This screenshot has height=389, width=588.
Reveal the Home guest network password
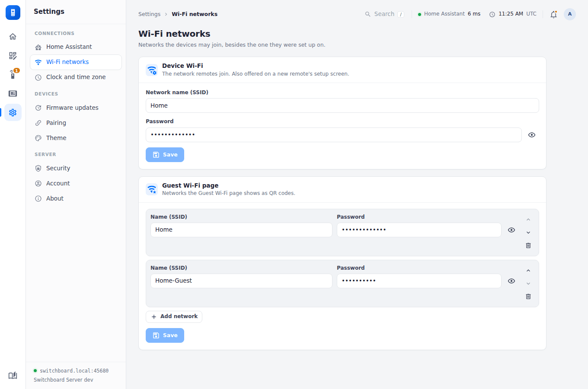tap(511, 230)
